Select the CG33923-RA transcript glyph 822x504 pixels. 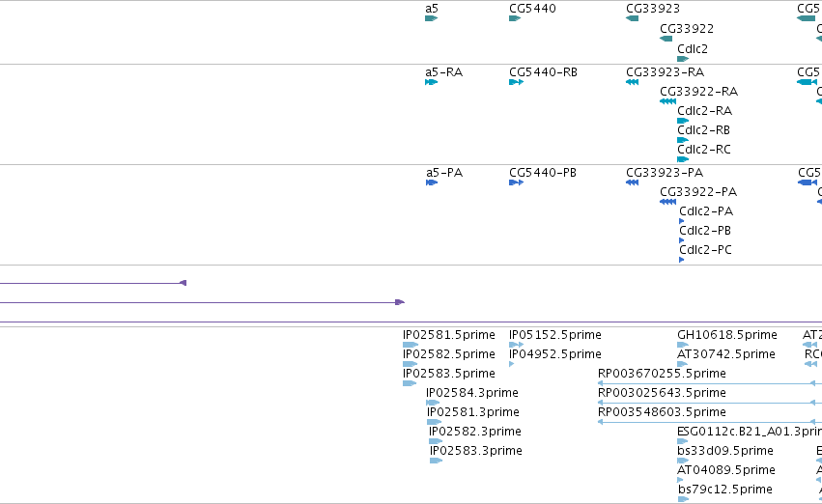633,82
